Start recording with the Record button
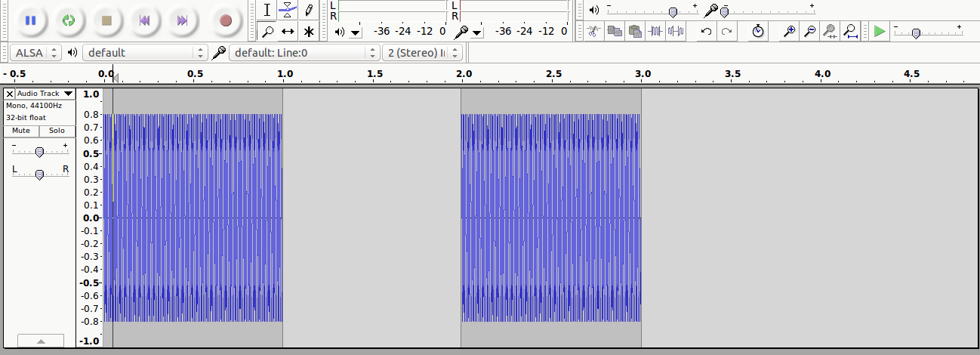 tap(225, 20)
